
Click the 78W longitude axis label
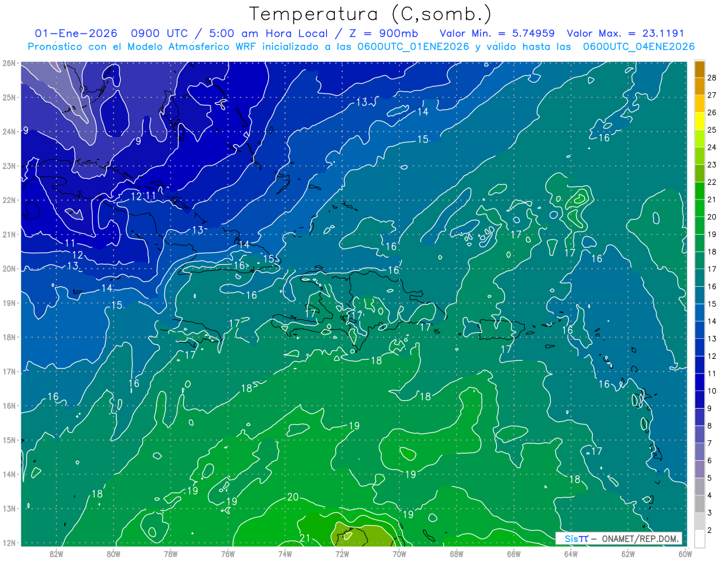click(x=170, y=554)
